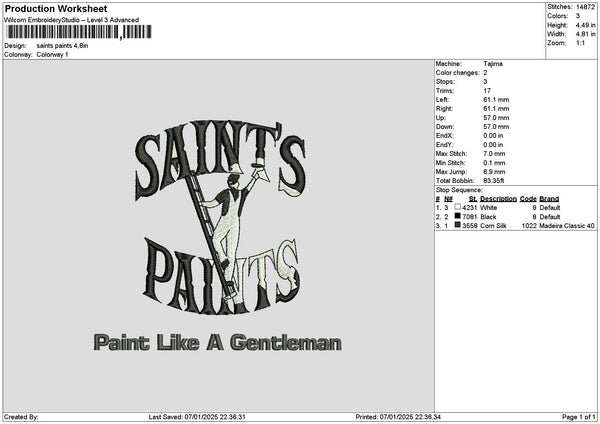Click the Up value 57.0 mm
The width and height of the screenshot is (600, 424).
tap(496, 118)
